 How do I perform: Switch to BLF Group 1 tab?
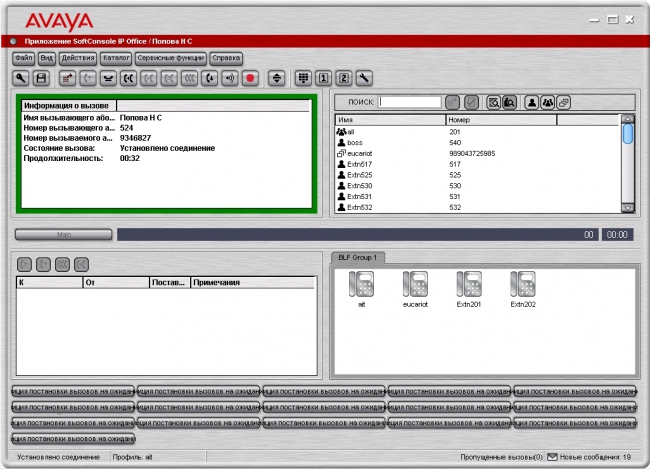[357, 258]
